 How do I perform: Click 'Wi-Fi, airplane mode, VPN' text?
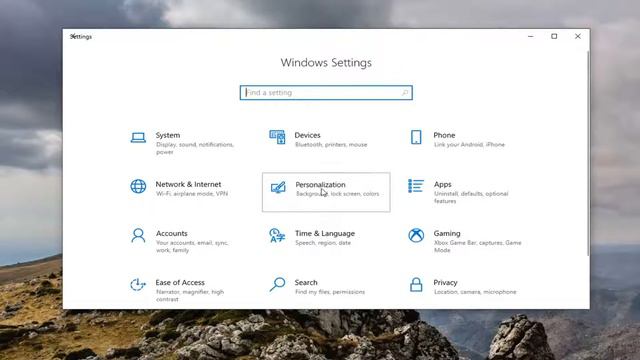coord(192,194)
